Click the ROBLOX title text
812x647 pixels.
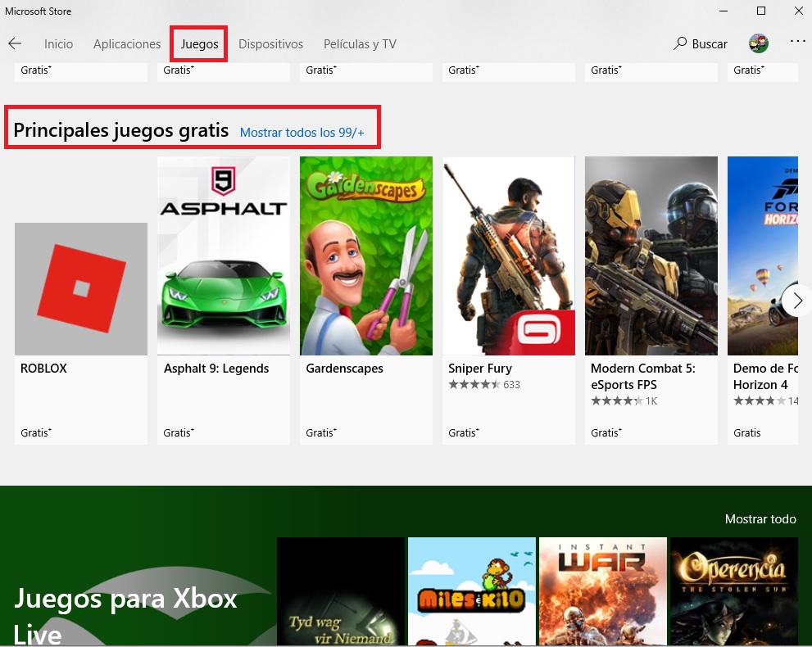(43, 369)
